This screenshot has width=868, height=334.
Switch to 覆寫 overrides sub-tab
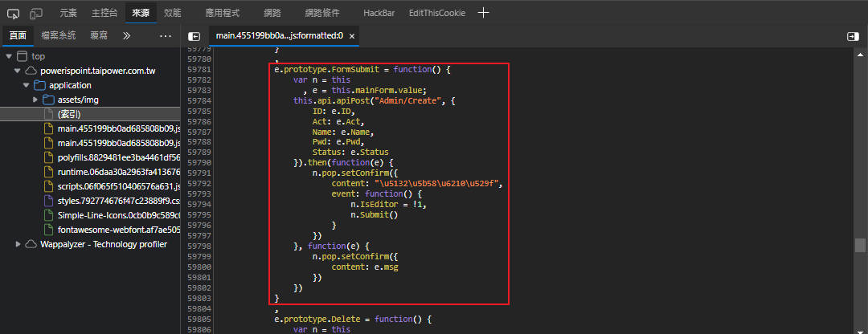(99, 35)
